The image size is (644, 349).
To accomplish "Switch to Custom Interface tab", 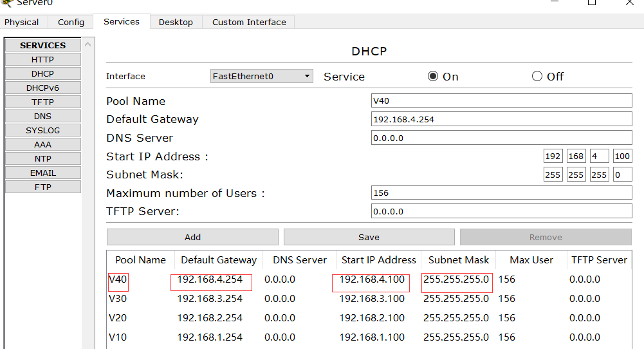I will pos(249,22).
